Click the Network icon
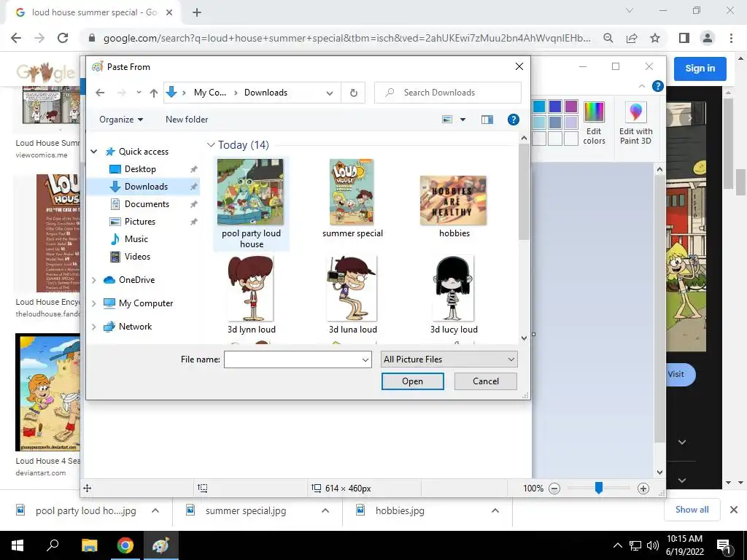 pos(109,327)
